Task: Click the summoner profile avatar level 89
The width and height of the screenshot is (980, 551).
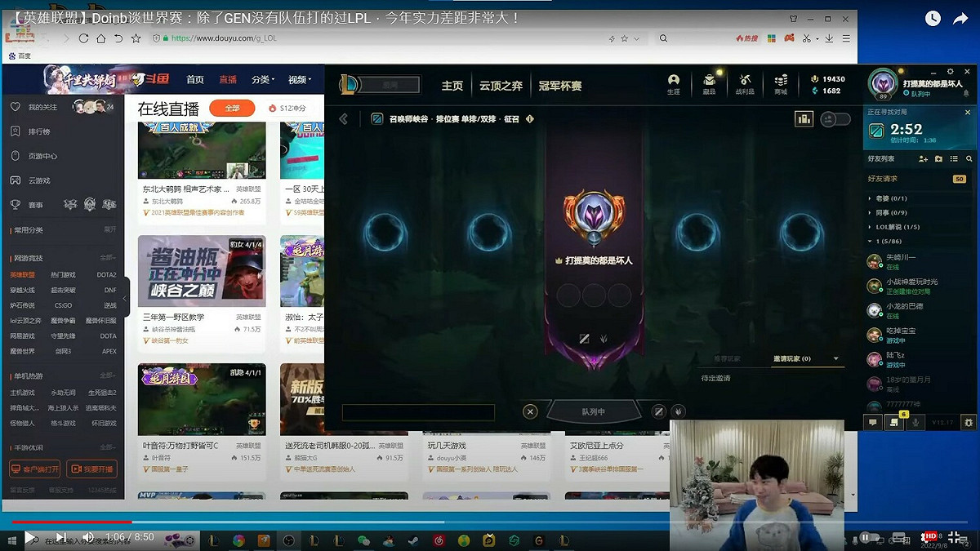Action: [883, 84]
